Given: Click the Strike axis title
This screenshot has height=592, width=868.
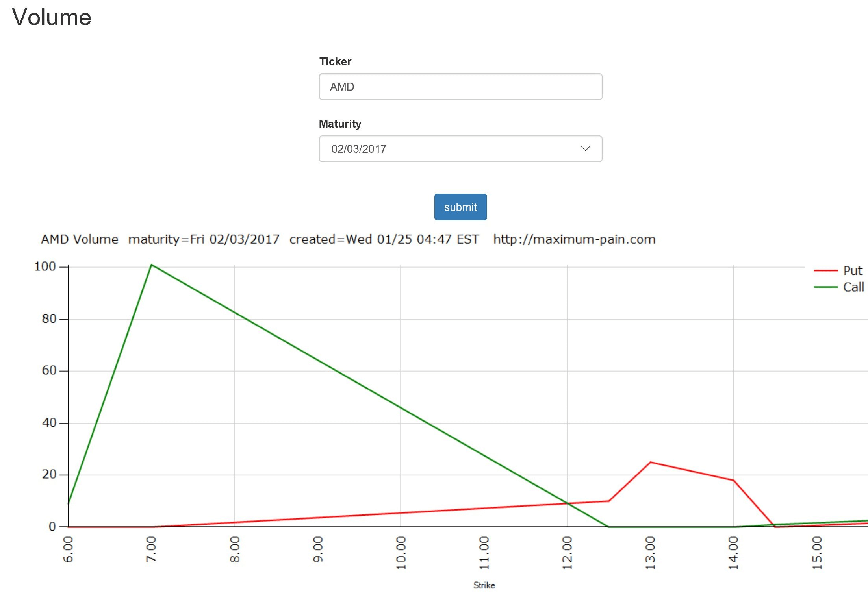Looking at the screenshot, I should tap(484, 585).
